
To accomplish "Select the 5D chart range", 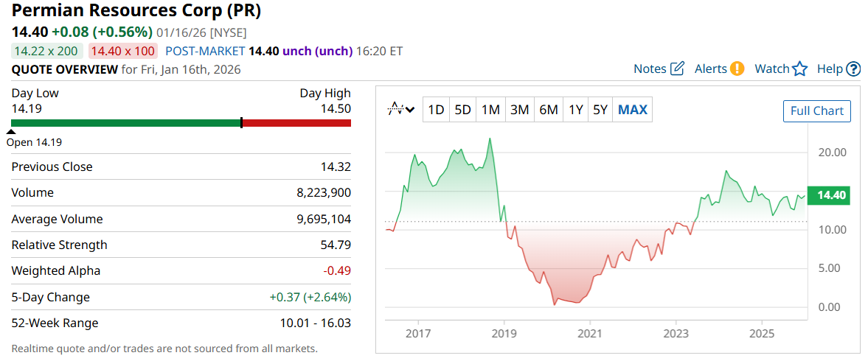I will (462, 110).
